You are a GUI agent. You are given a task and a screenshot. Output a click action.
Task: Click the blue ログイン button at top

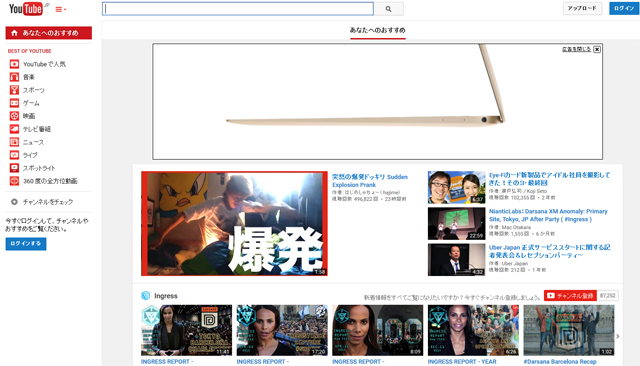click(624, 8)
